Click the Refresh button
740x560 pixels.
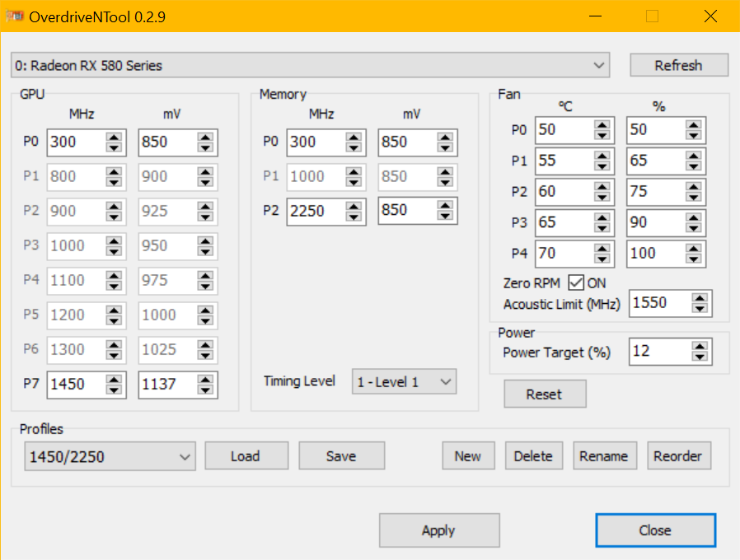(x=679, y=65)
